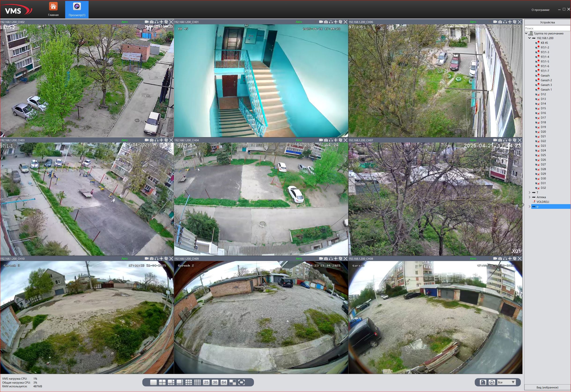Close the CH07 camera stream
The image size is (571, 392).
click(x=520, y=140)
